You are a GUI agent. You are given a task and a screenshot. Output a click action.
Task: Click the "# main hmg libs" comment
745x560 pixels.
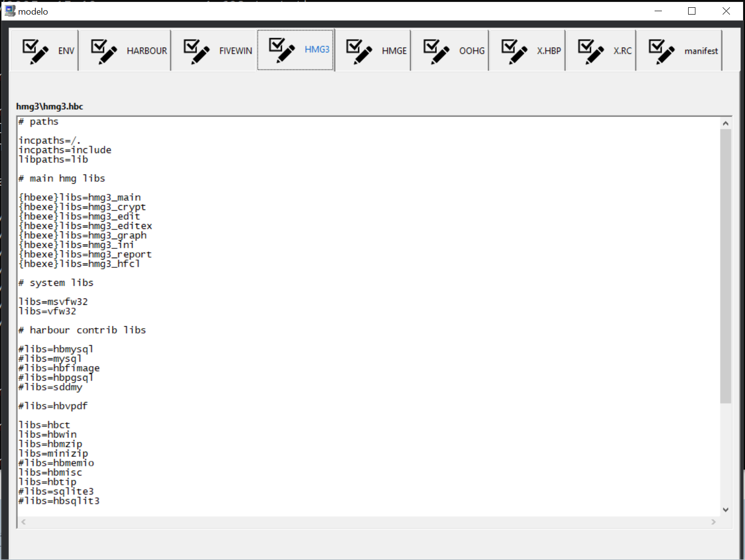[62, 178]
